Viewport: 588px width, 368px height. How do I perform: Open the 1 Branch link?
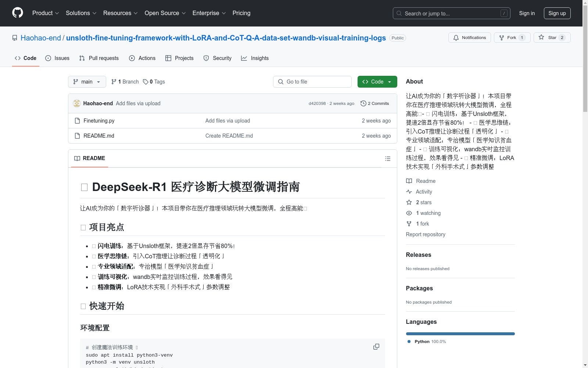125,82
